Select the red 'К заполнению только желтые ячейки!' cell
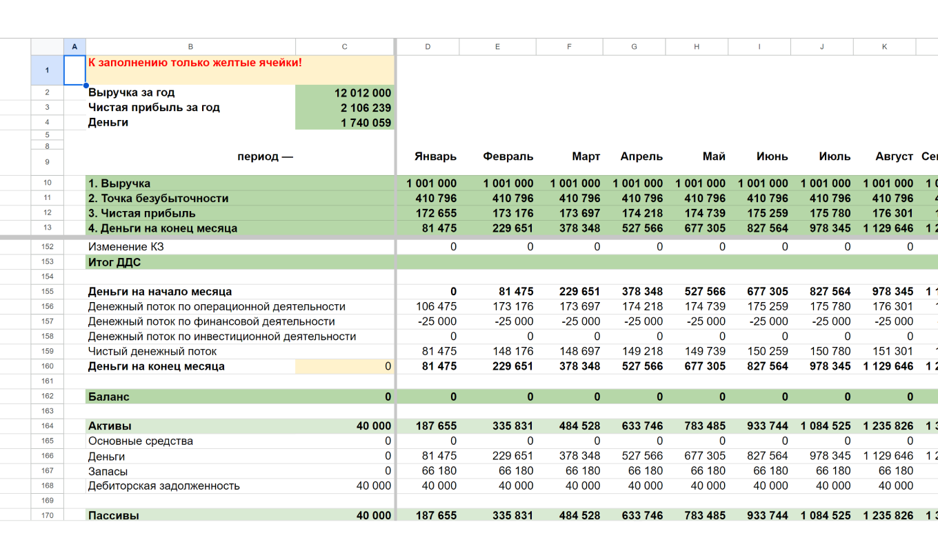Screen dimensions: 938x560 [x=195, y=63]
